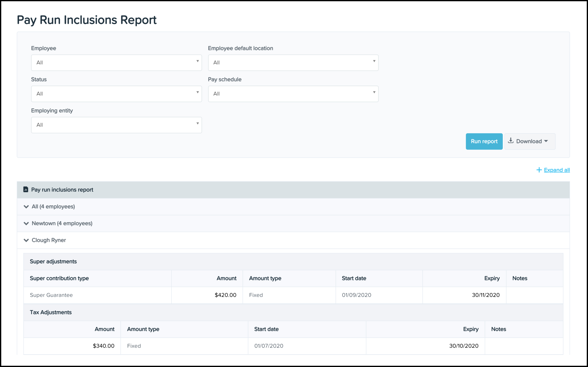Collapse Clough Ryner via chevron icon
The height and width of the screenshot is (367, 588).
26,240
